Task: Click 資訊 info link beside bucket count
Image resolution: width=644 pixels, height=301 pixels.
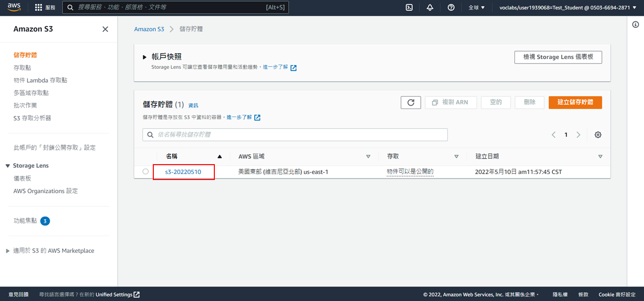Action: point(193,105)
